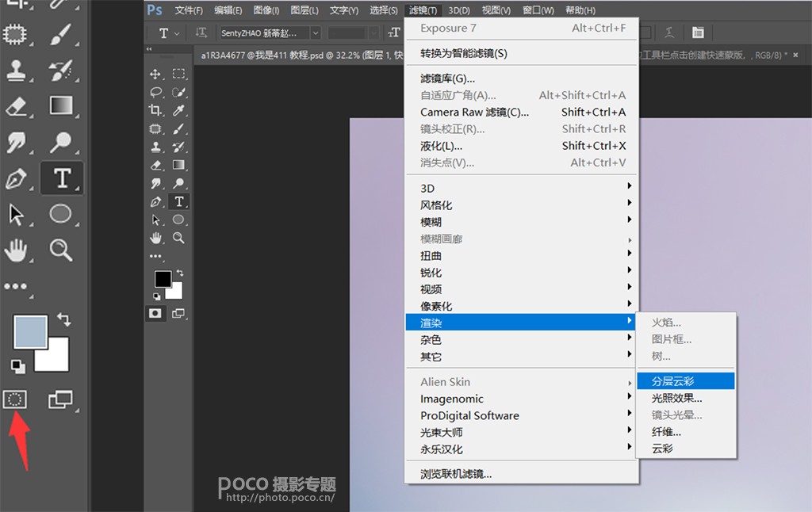Expand the 扭曲 submenu

click(520, 255)
